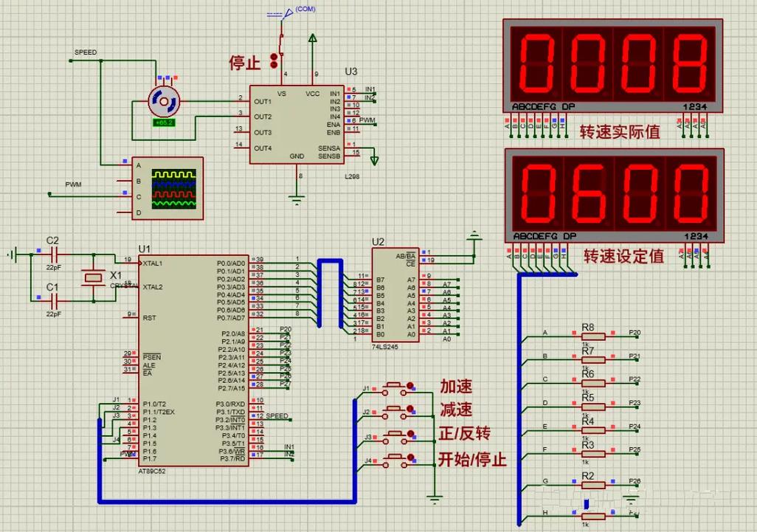
Task: Select the L298 driver chip U3
Action: coord(297,125)
